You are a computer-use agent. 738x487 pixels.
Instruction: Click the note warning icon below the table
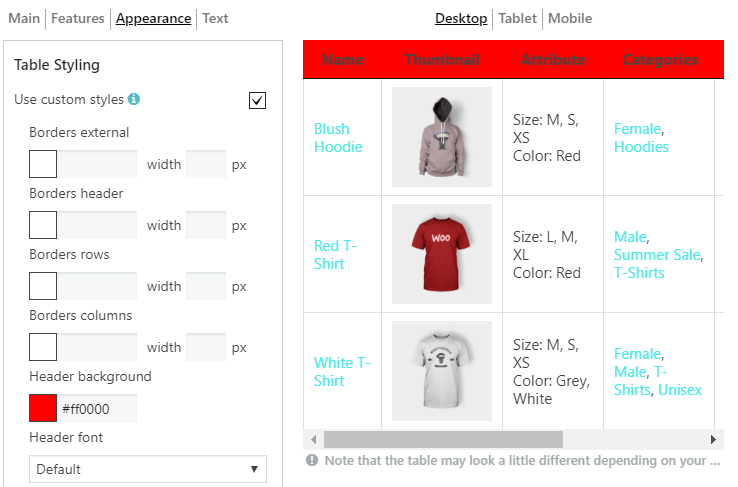click(312, 460)
